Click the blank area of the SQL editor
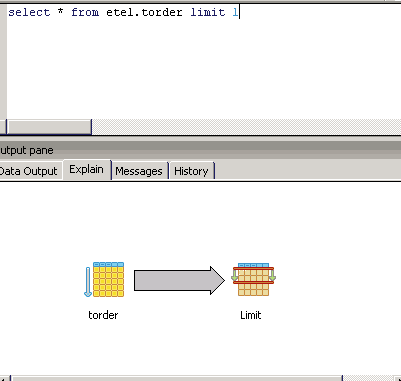 point(204,68)
